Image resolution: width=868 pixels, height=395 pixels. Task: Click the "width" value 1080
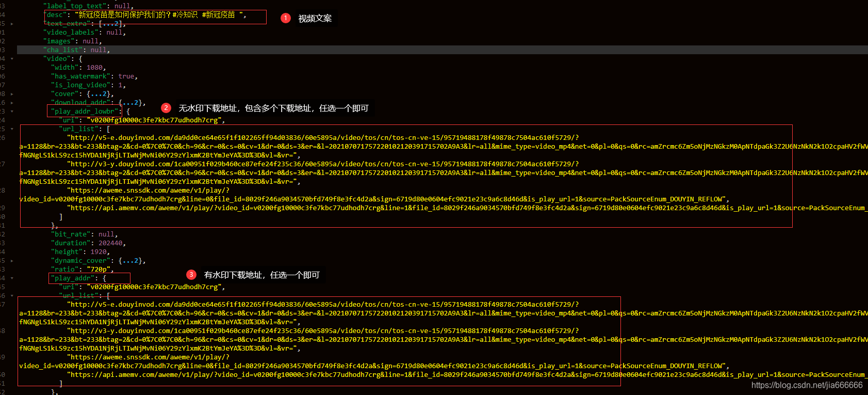(94, 68)
